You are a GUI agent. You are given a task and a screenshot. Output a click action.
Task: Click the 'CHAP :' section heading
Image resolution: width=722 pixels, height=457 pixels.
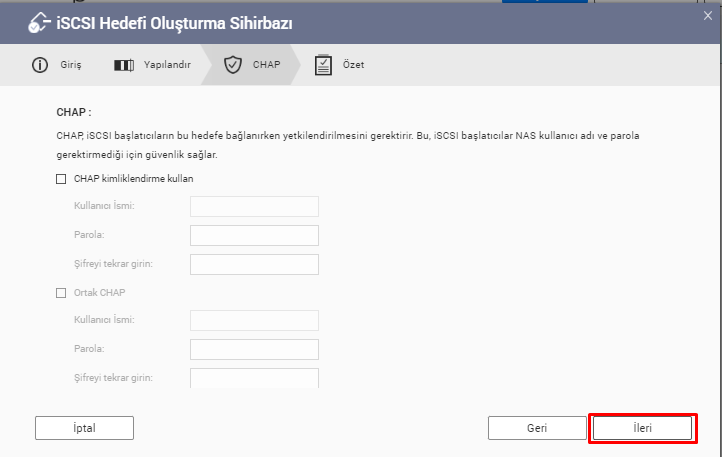tap(74, 112)
